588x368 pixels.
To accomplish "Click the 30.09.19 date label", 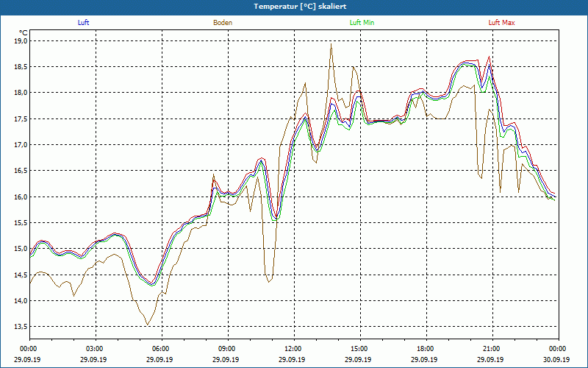I will pyautogui.click(x=557, y=359).
